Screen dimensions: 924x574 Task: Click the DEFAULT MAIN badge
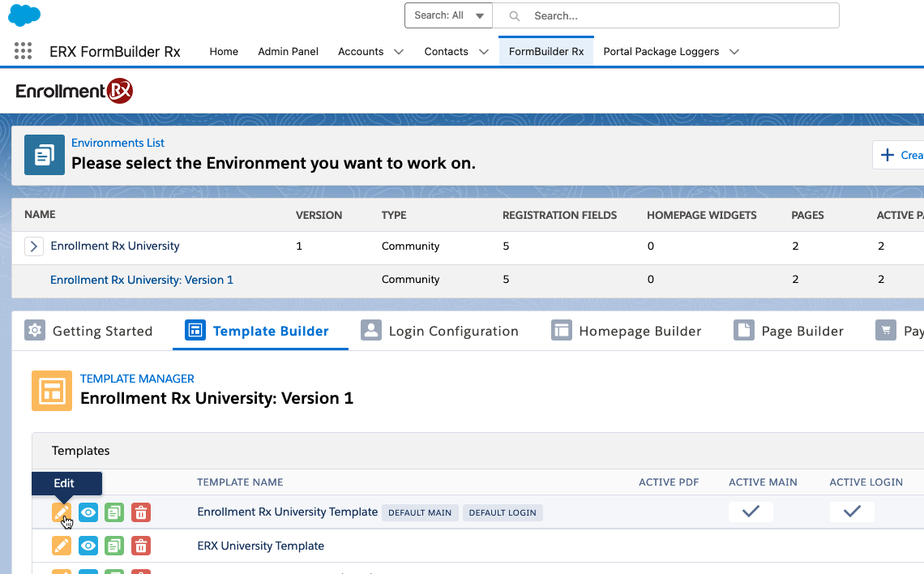pos(420,512)
